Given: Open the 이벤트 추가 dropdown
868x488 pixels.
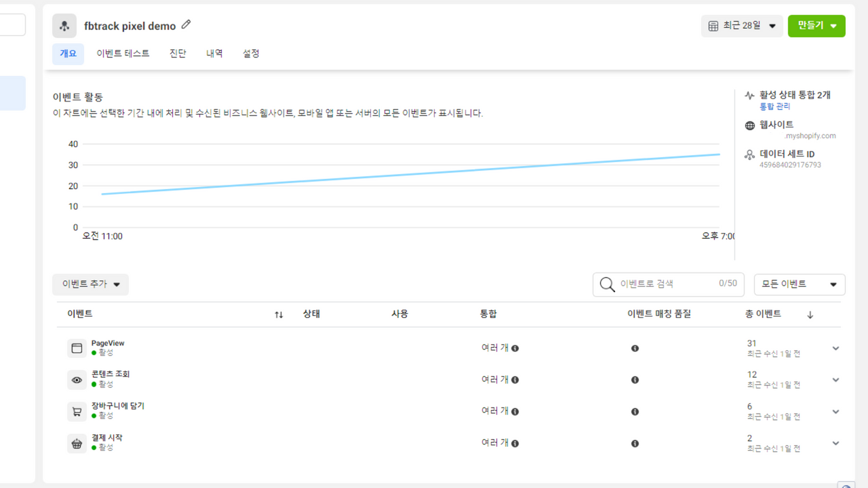Looking at the screenshot, I should (x=90, y=285).
